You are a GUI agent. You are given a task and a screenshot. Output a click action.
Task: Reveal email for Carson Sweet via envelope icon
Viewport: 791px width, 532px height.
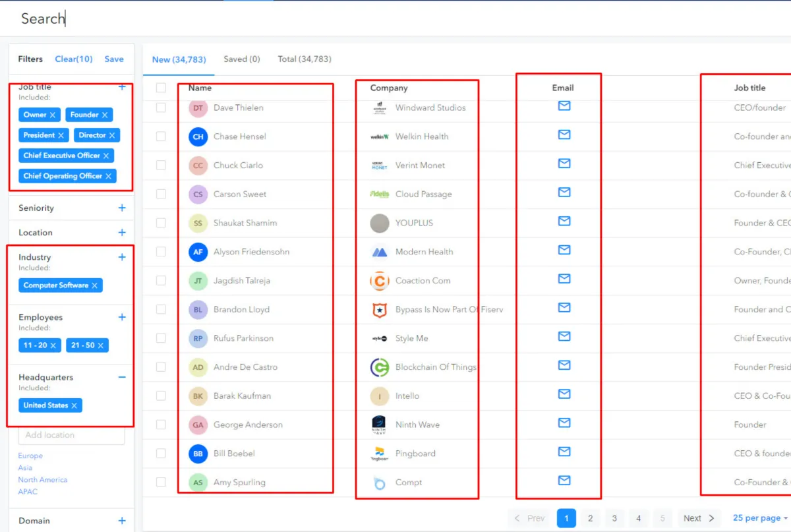tap(564, 192)
